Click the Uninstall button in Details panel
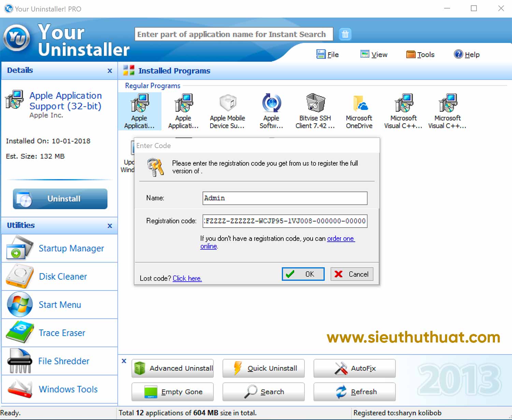 (x=60, y=199)
